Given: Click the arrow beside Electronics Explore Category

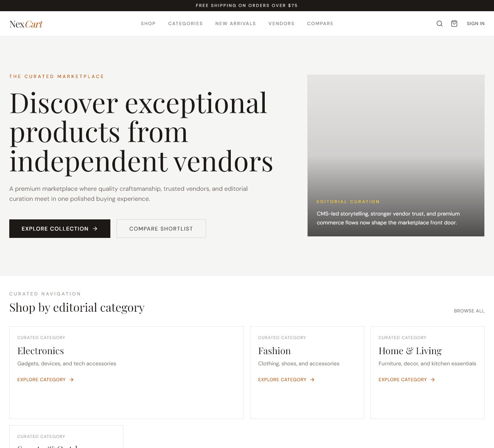Looking at the screenshot, I should coord(71,380).
